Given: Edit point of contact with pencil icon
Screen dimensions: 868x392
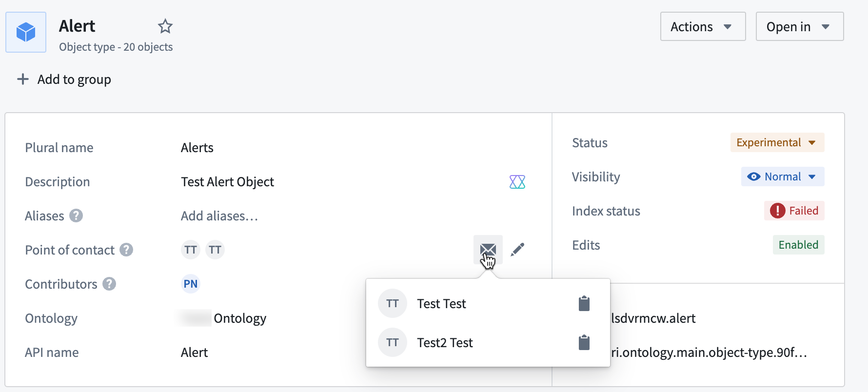Looking at the screenshot, I should [x=517, y=250].
